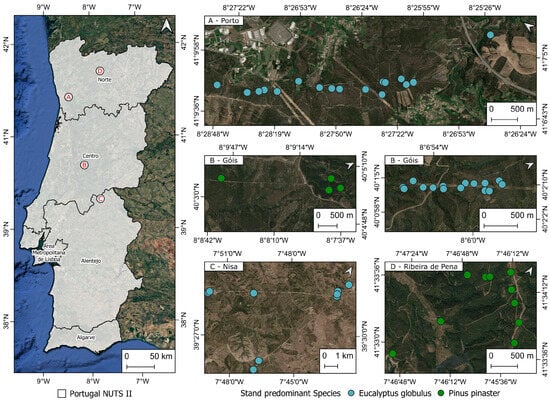550x401 pixels.
Task: Click the 8°25'55"W longitude label
Action: [424, 7]
